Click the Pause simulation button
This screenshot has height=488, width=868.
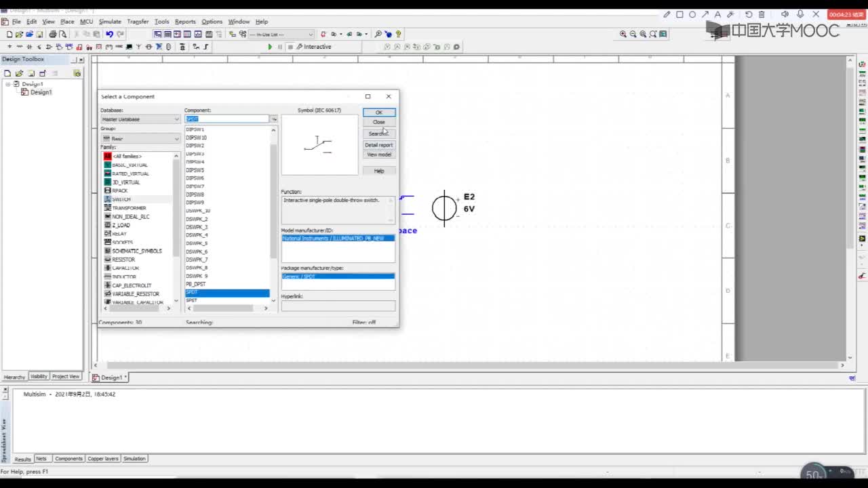pyautogui.click(x=279, y=47)
